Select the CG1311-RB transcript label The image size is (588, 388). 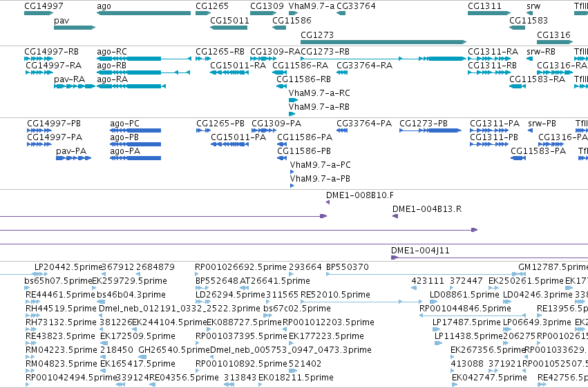(493, 66)
